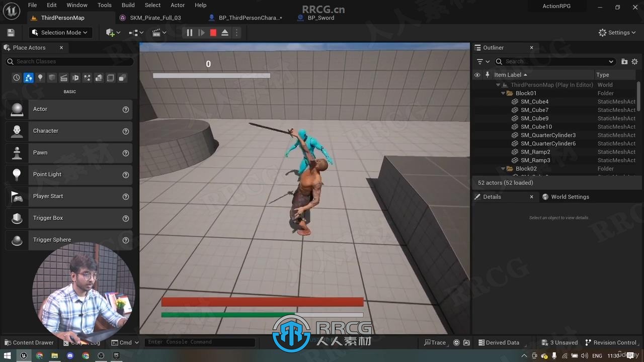This screenshot has height=362, width=644.
Task: Show the Lights category in Place Actors
Action: (x=40, y=78)
